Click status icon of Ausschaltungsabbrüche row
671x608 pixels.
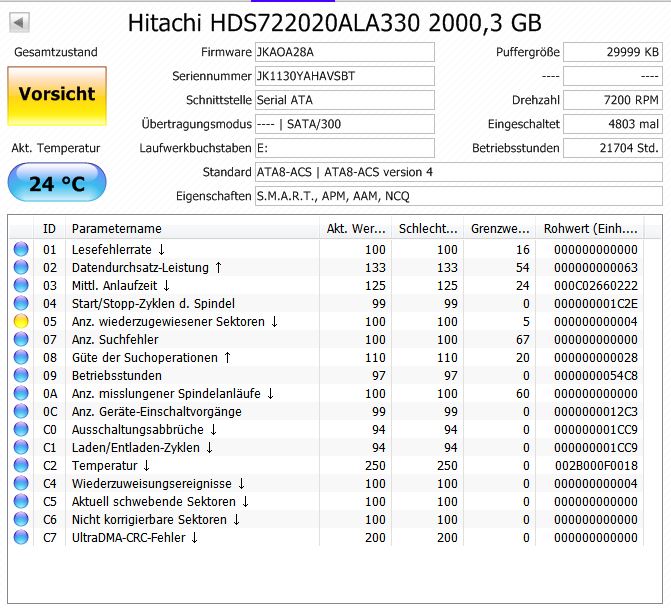[x=21, y=429]
